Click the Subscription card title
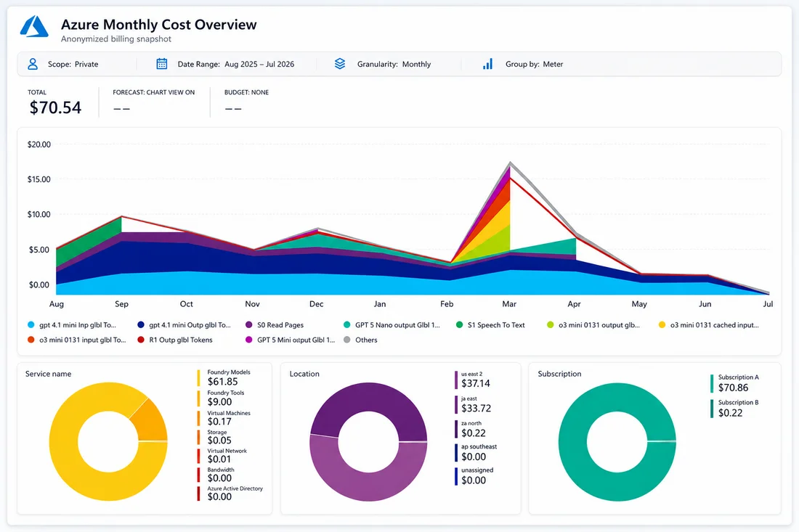 pos(559,374)
